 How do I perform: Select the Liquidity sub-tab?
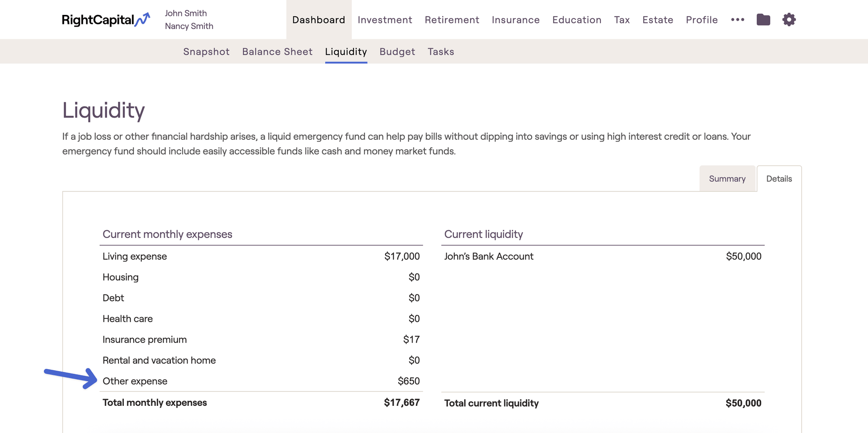(x=346, y=52)
